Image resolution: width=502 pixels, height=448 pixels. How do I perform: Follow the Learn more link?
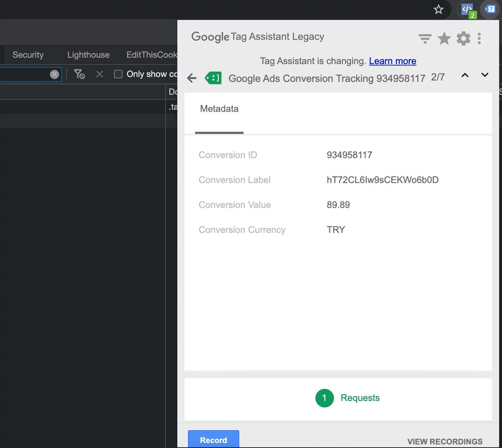tap(393, 61)
